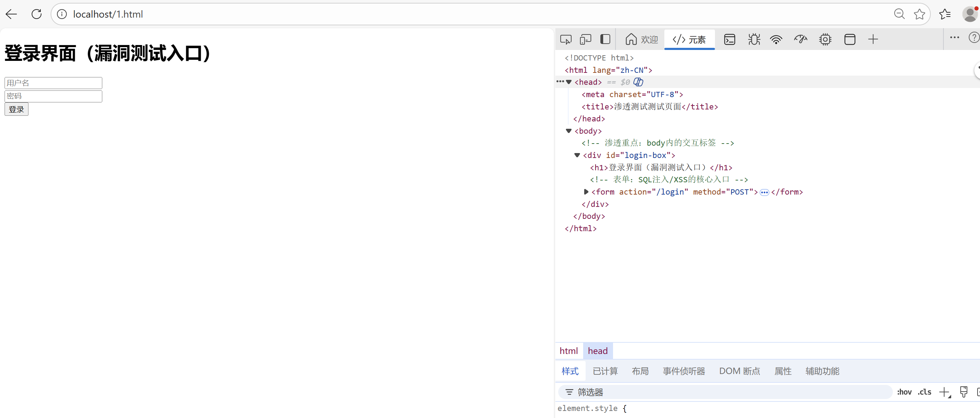This screenshot has width=980, height=418.
Task: Open DevTools settings gear
Action: (x=825, y=39)
